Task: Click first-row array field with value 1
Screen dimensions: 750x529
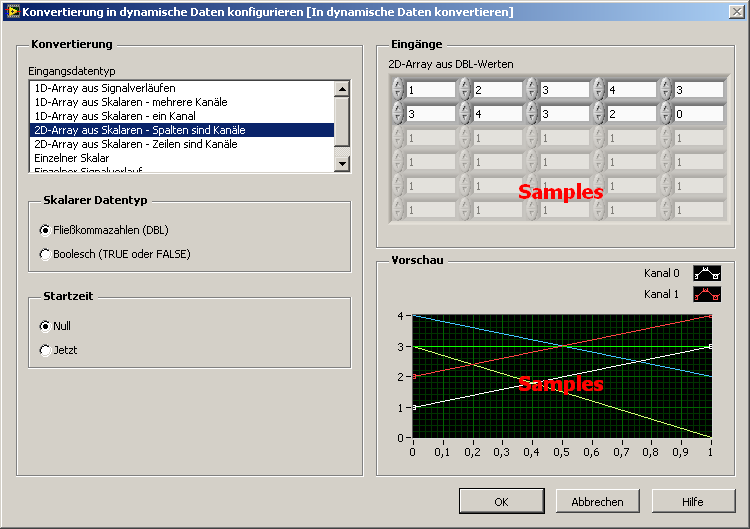Action: [x=431, y=90]
